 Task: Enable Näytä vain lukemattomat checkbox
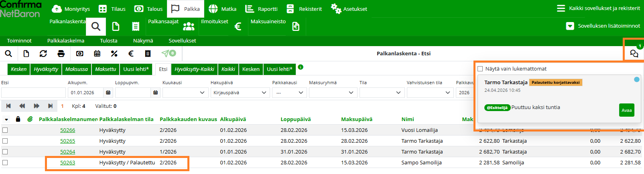point(480,69)
